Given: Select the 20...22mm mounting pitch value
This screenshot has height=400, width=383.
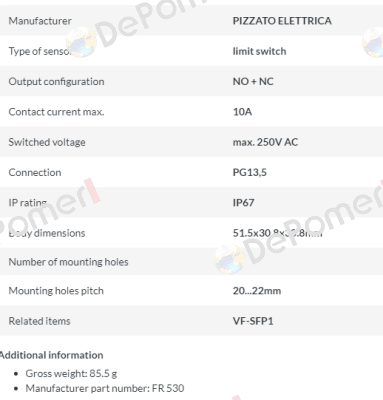Looking at the screenshot, I should click(257, 291).
